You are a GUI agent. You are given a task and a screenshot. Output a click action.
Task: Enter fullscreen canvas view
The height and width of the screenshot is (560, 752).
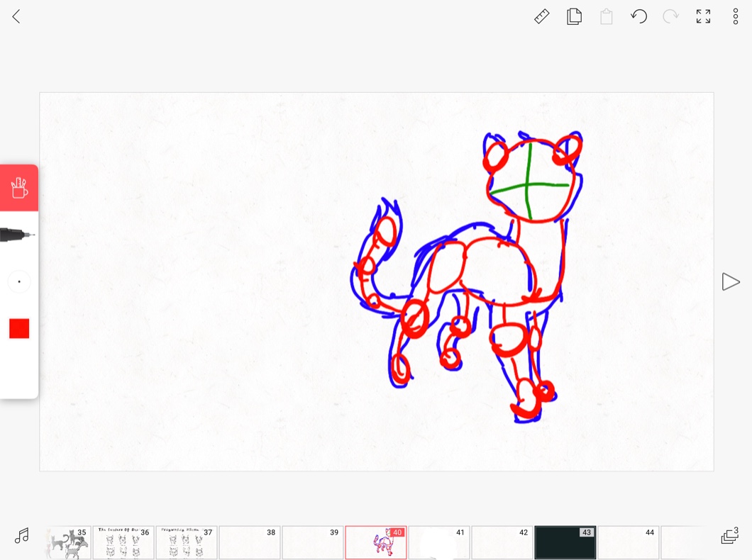703,16
